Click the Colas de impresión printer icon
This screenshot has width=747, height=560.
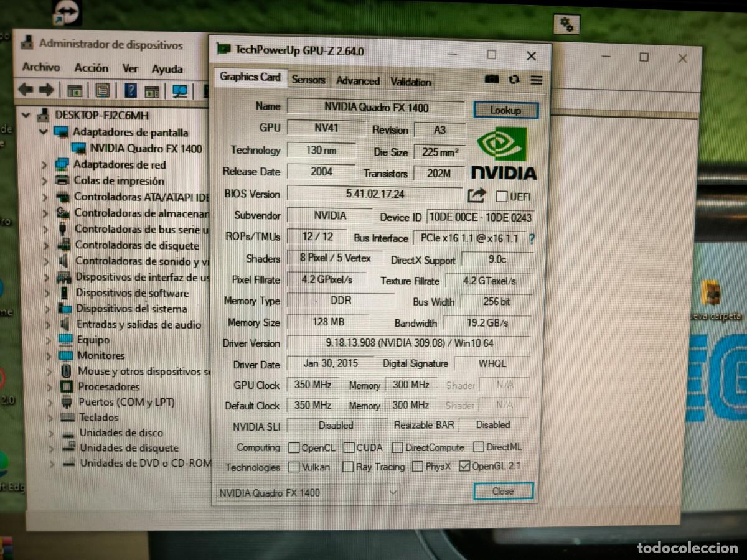click(62, 180)
